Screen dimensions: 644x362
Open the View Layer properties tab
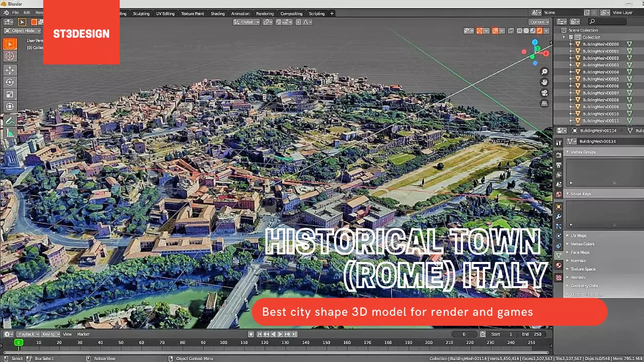[558, 174]
